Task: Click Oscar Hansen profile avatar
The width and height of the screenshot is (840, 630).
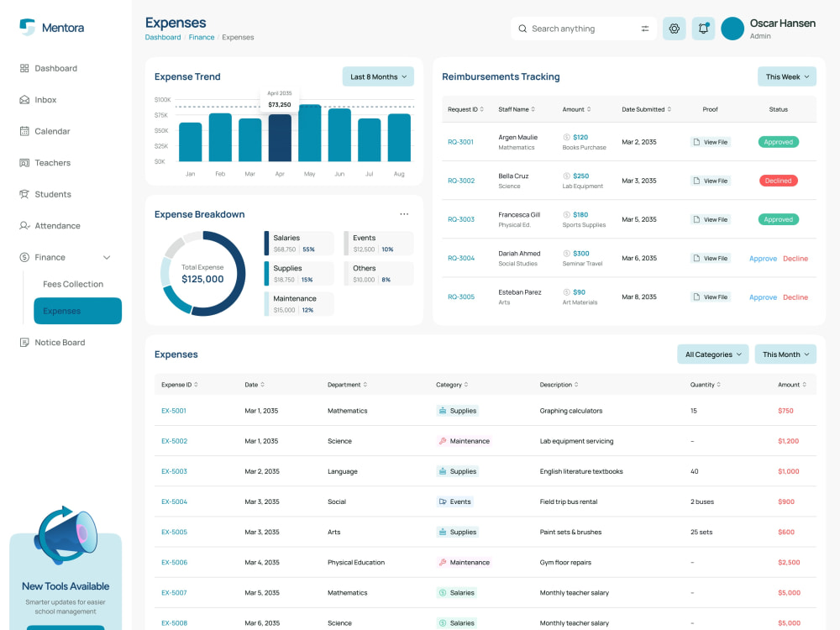Action: click(x=732, y=29)
